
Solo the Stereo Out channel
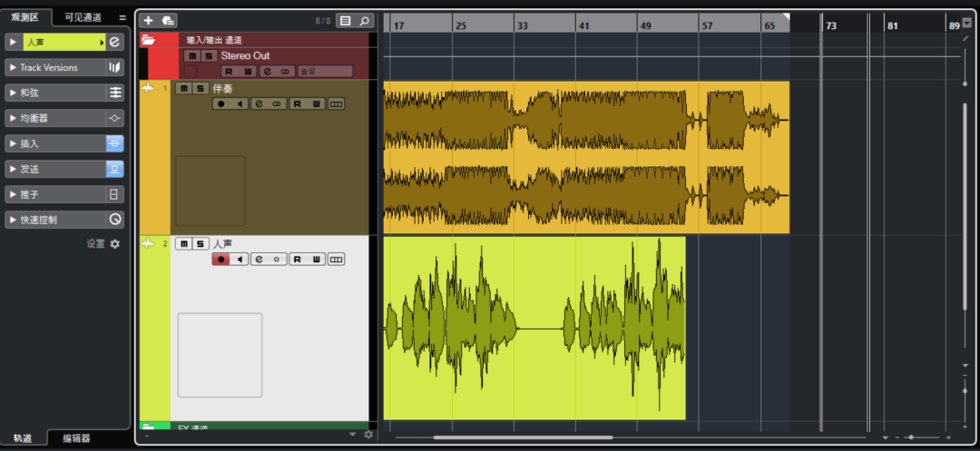coord(208,55)
